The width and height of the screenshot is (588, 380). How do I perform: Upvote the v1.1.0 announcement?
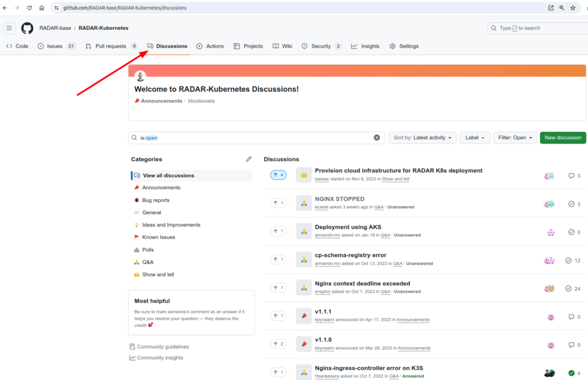coord(278,344)
